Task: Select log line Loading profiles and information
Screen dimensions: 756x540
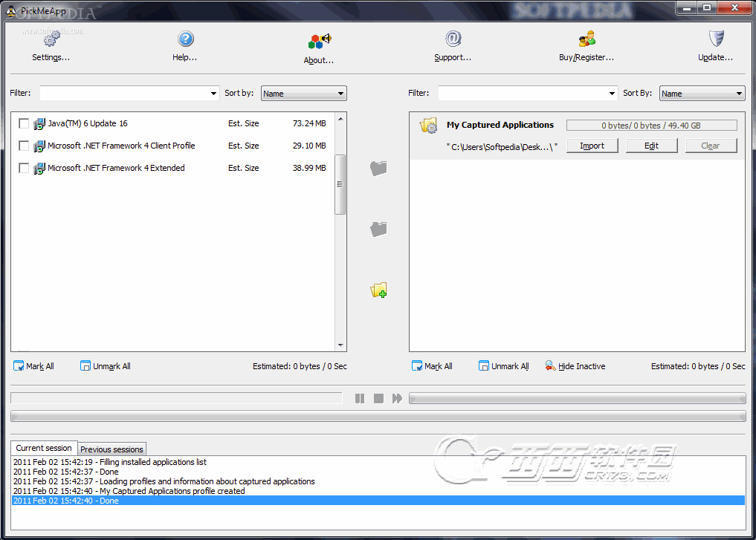Action: tap(164, 481)
